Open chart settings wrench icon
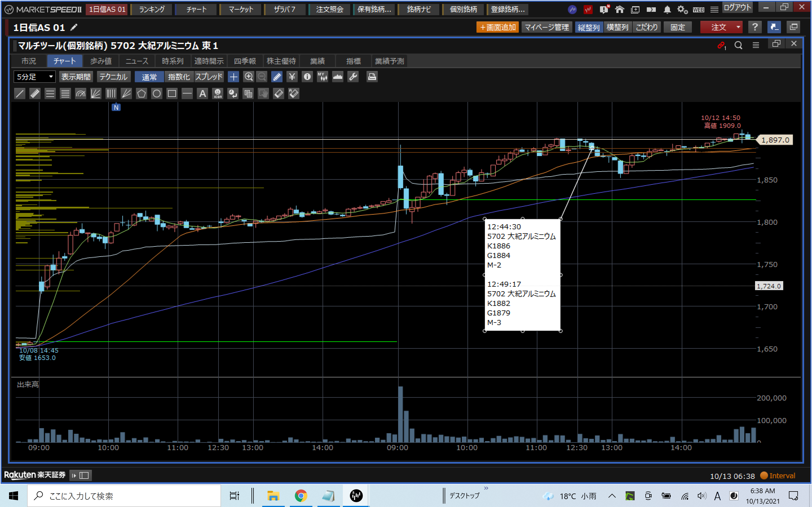The image size is (812, 507). 353,77
